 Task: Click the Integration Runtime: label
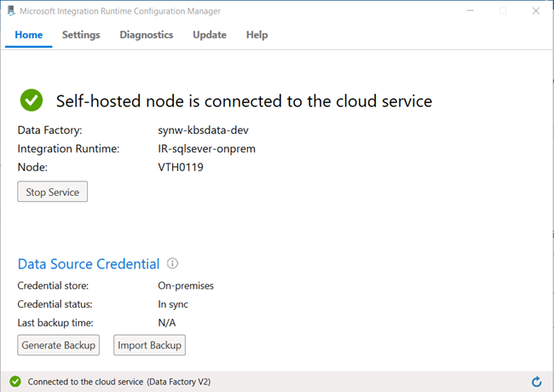pos(68,148)
